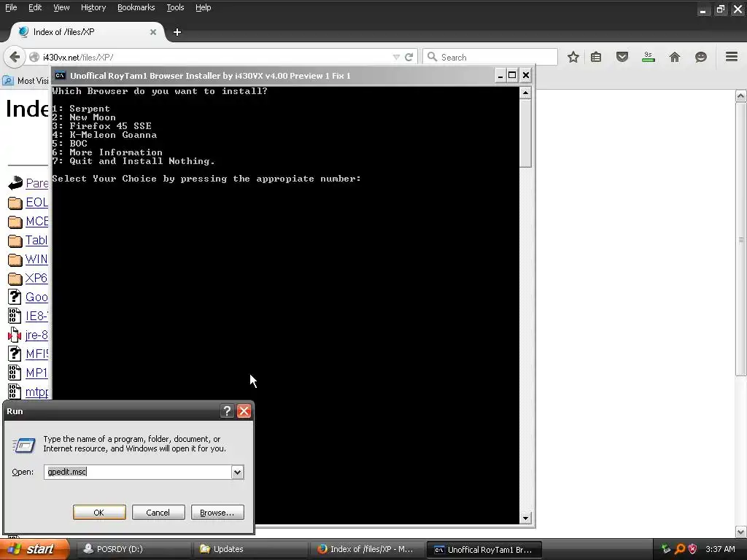
Task: Open a new Firefox tab
Action: tap(177, 32)
